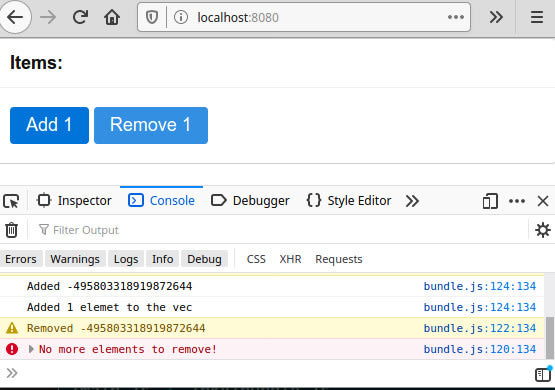Switch to the Inspector tab
This screenshot has height=390, width=555.
pyautogui.click(x=74, y=201)
